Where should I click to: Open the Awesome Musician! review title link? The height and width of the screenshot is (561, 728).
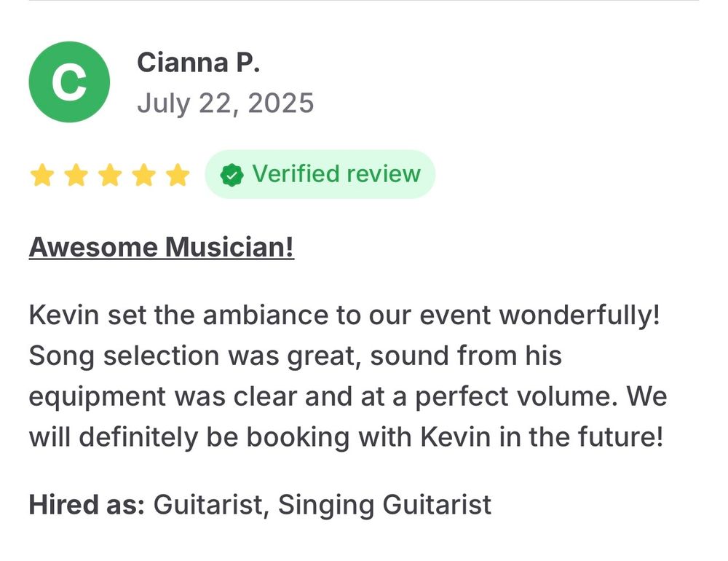(x=162, y=247)
